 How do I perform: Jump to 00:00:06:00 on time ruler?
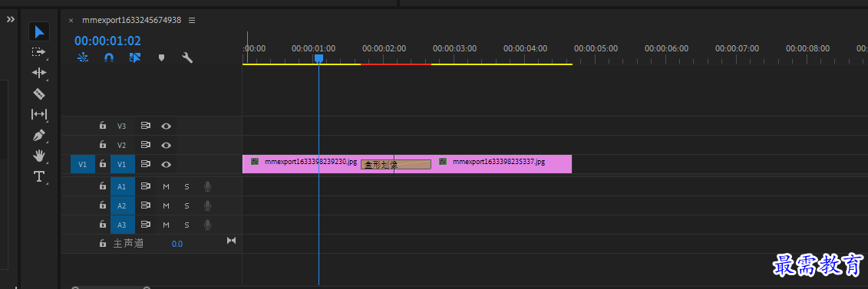pyautogui.click(x=666, y=48)
